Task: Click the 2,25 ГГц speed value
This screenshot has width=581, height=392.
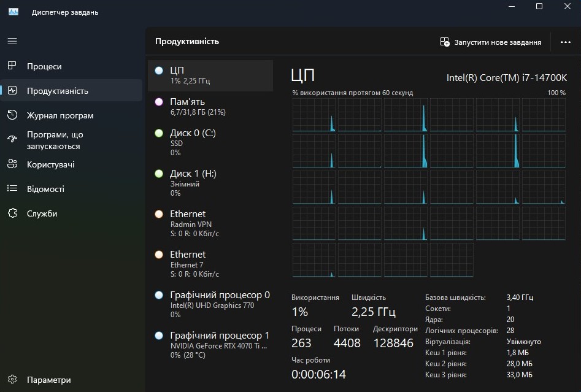Action: coord(374,312)
